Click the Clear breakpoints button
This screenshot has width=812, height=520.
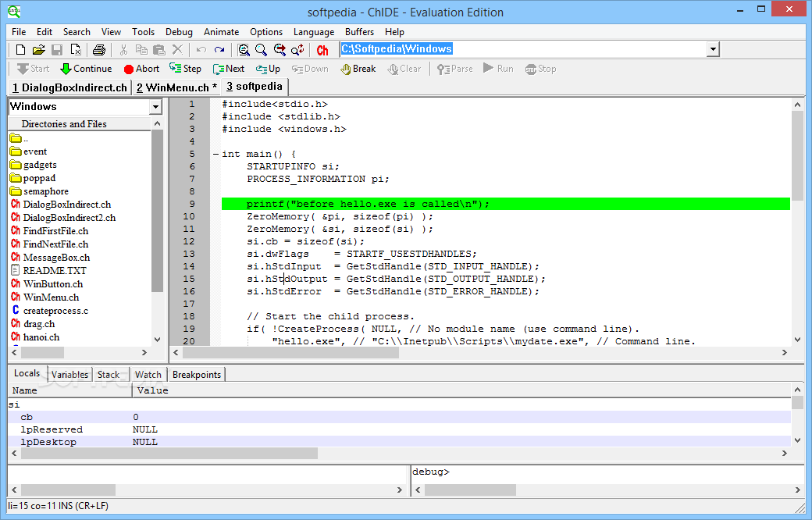(x=404, y=69)
